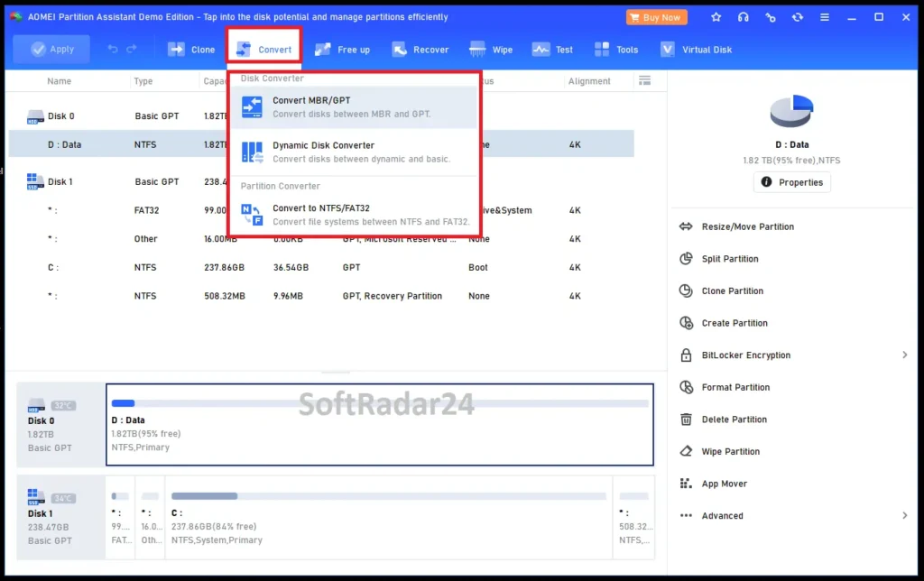Click the key registration icon
The width and height of the screenshot is (924, 581).
771,17
